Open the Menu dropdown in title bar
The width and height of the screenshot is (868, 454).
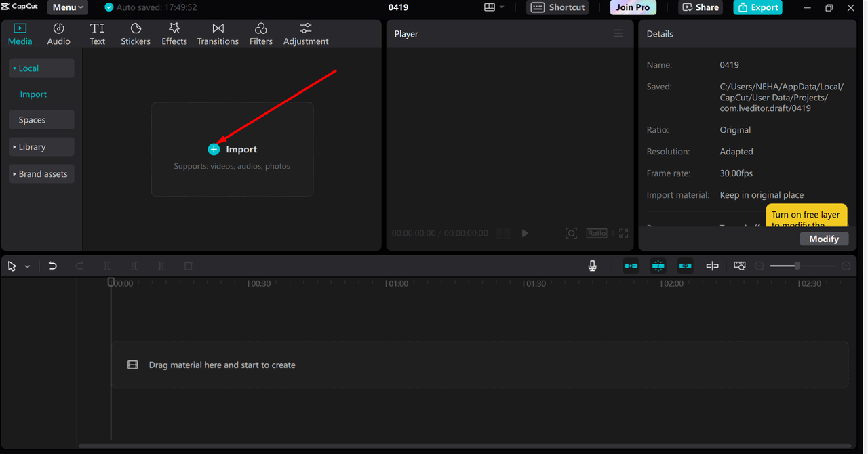coord(68,7)
